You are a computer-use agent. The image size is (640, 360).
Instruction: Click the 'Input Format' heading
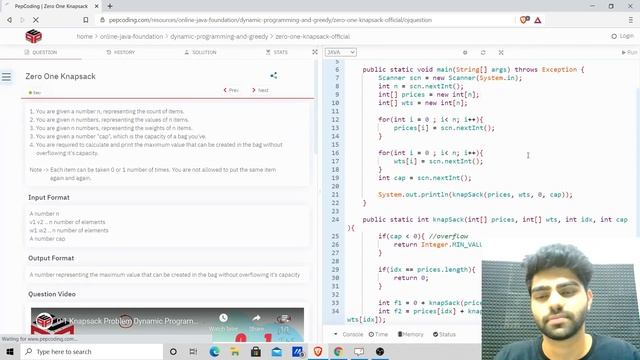click(x=49, y=198)
